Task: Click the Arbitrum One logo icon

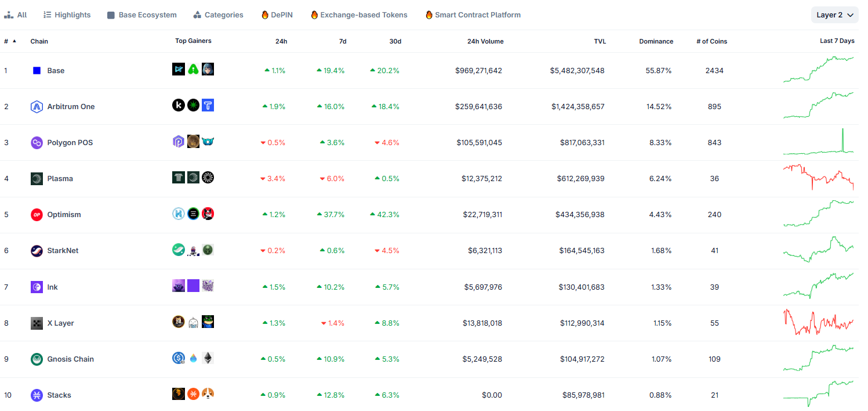Action: [x=37, y=106]
